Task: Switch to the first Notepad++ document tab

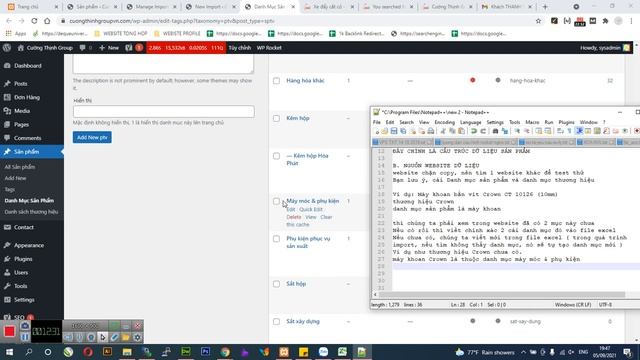Action: coord(402,142)
